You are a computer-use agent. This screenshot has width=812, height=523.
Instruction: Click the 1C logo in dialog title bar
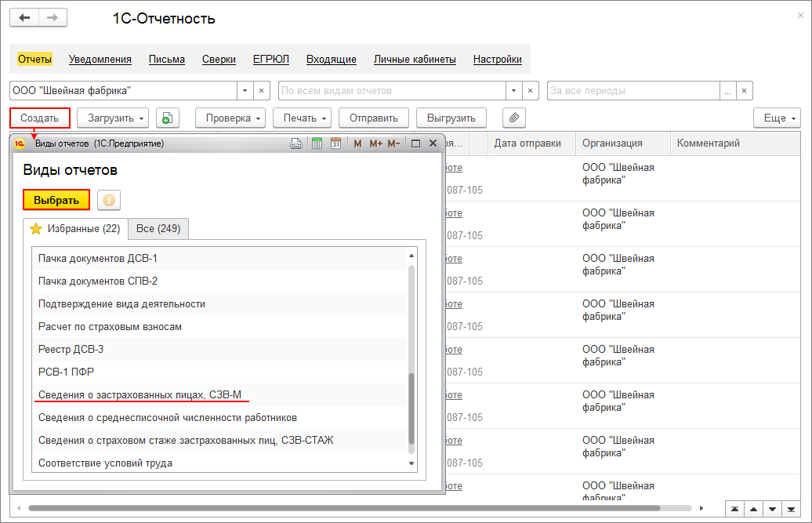20,143
